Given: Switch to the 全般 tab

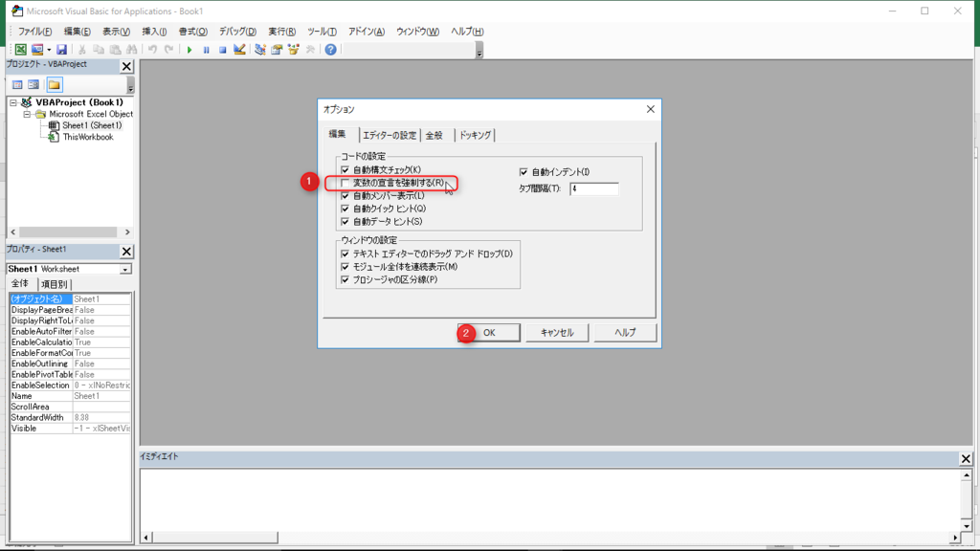Looking at the screenshot, I should (434, 135).
